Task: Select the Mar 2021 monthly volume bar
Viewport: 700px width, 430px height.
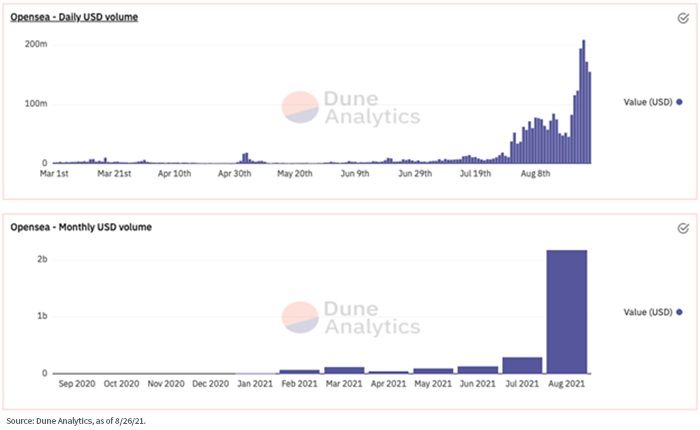Action: point(344,370)
